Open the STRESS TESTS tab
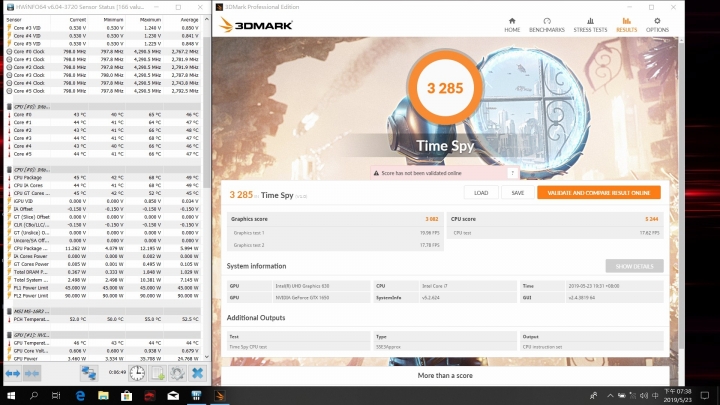720x405 pixels. coord(590,25)
